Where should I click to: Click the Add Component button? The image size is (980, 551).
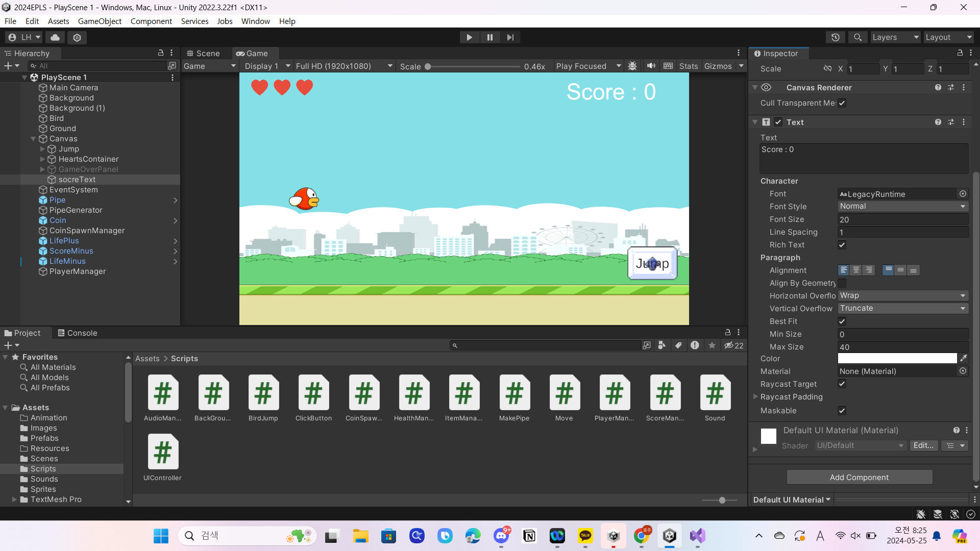[x=859, y=477]
